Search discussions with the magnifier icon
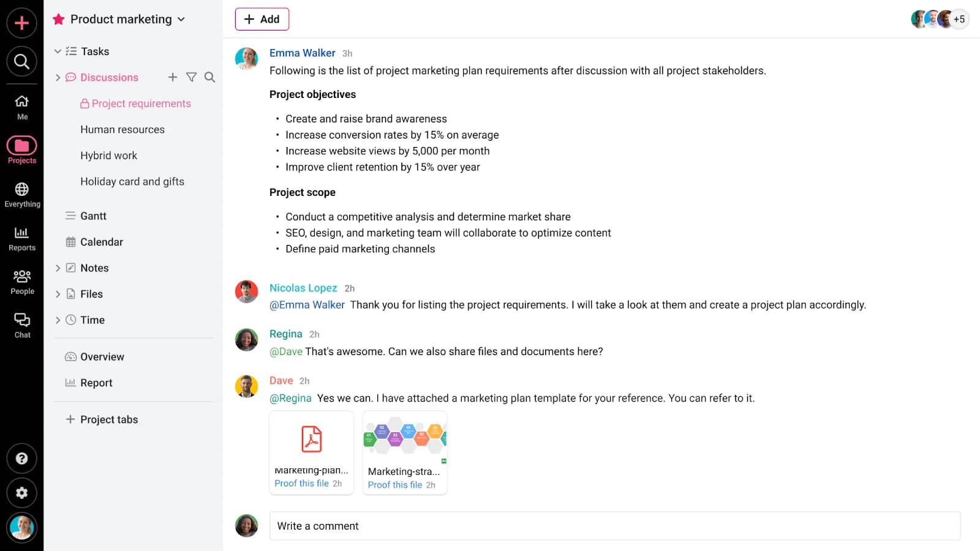 [x=210, y=77]
